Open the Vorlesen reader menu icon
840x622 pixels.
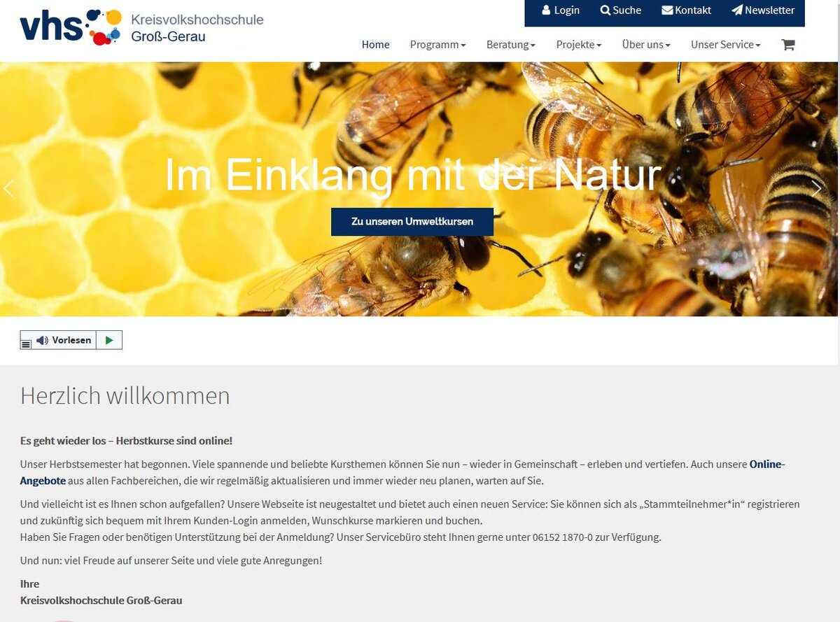[x=26, y=344]
